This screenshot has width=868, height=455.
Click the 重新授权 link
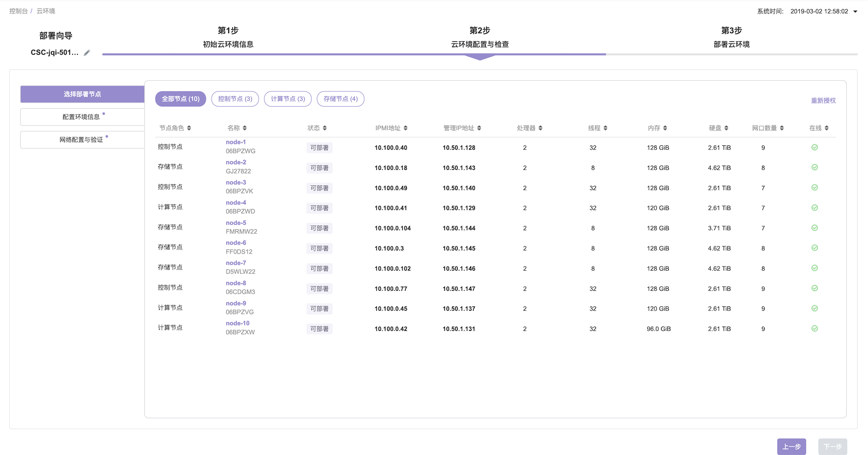pos(823,101)
